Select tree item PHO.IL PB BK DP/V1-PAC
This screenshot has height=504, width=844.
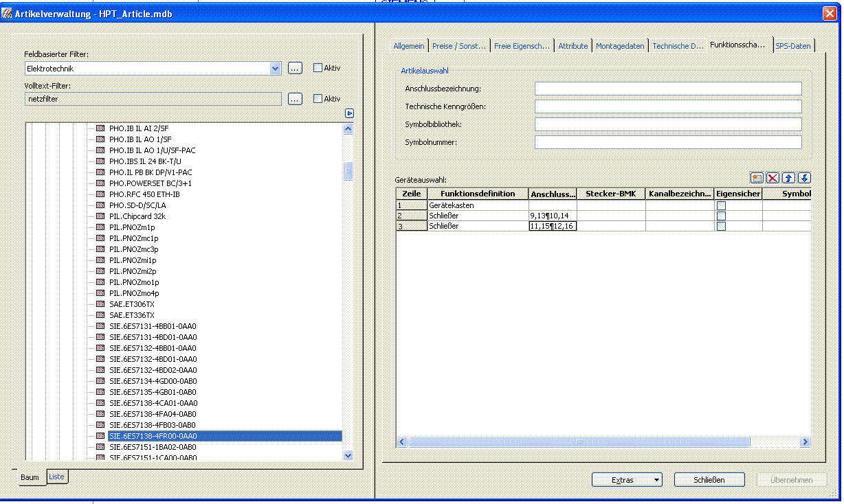tap(151, 172)
